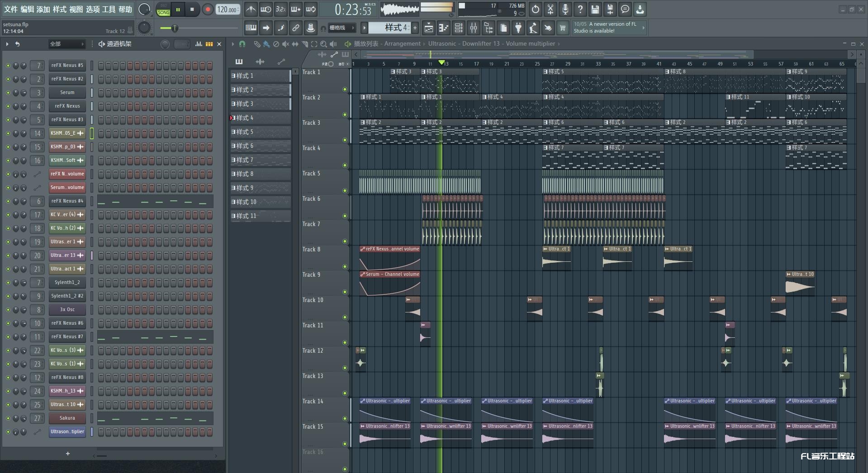This screenshot has height=473, width=868.
Task: Toggle the metronome icon
Action: [x=251, y=9]
